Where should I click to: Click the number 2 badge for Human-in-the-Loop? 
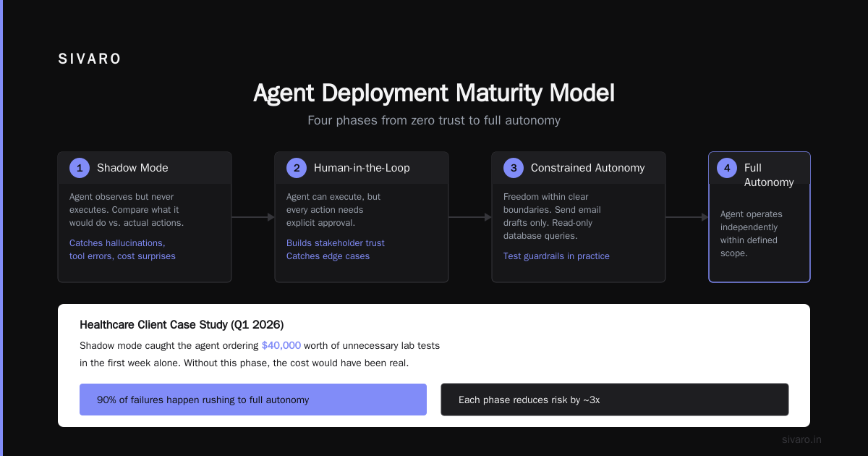297,168
